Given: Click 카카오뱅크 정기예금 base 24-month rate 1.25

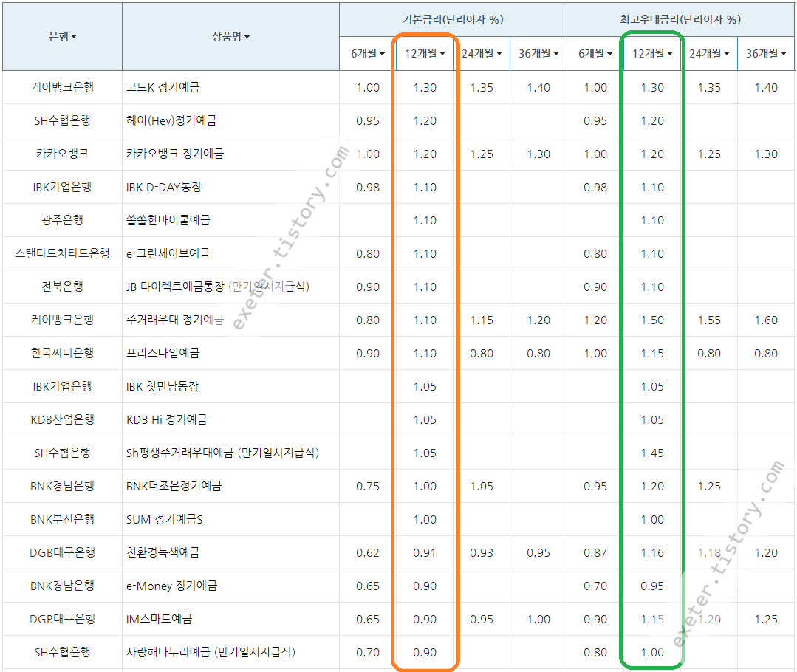Looking at the screenshot, I should (482, 154).
